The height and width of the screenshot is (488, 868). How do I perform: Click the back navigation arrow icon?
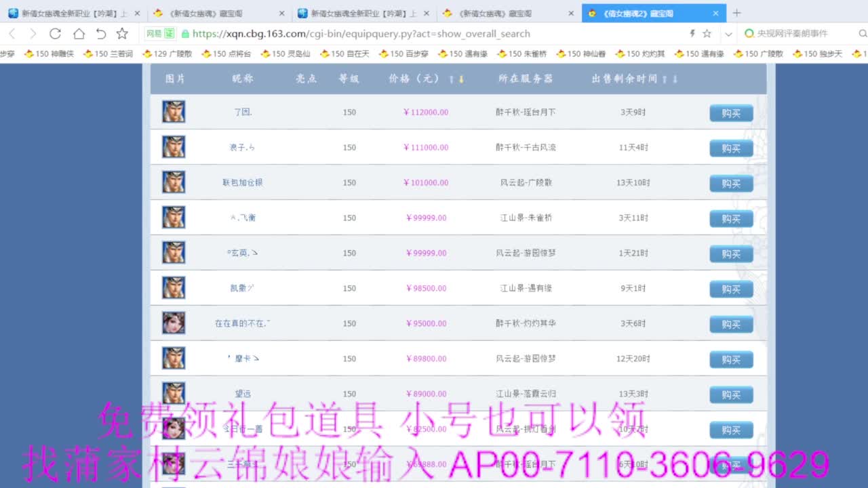click(11, 33)
